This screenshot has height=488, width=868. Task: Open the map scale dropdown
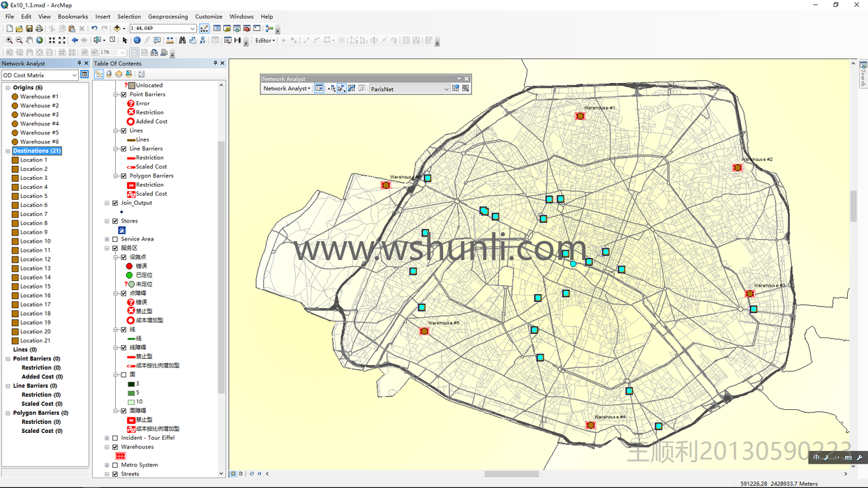tap(193, 29)
